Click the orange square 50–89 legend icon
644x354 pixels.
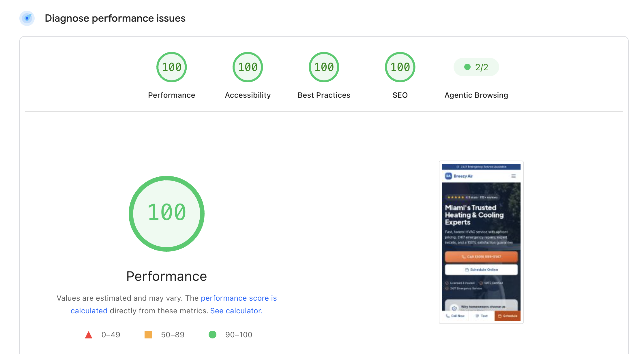(148, 335)
